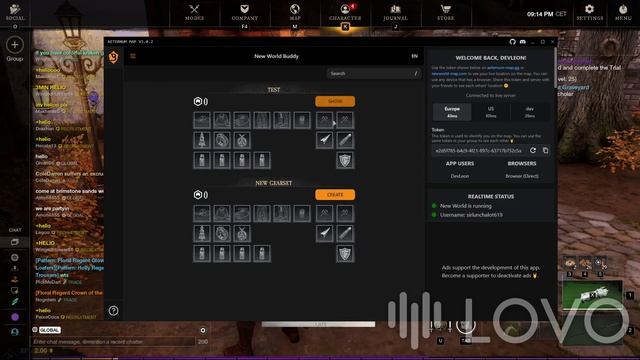Open the aeternum-map link in welcome text
The width and height of the screenshot is (640, 360).
click(503, 68)
